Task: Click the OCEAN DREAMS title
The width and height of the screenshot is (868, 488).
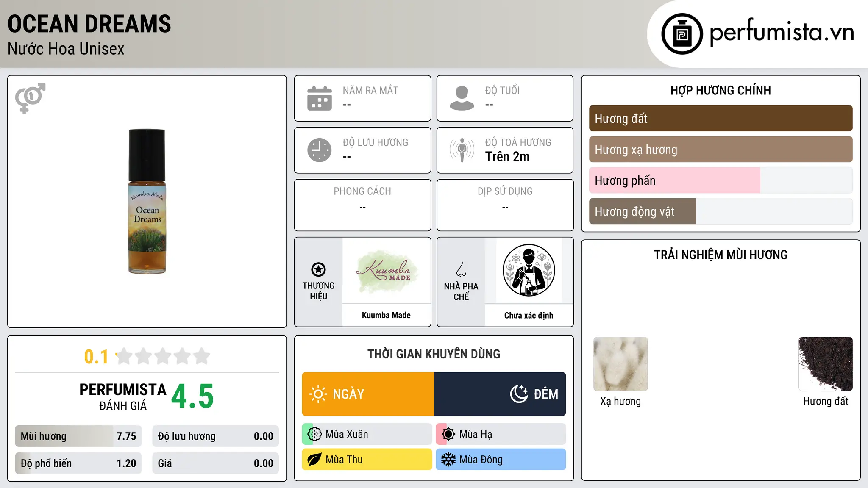Action: [89, 24]
